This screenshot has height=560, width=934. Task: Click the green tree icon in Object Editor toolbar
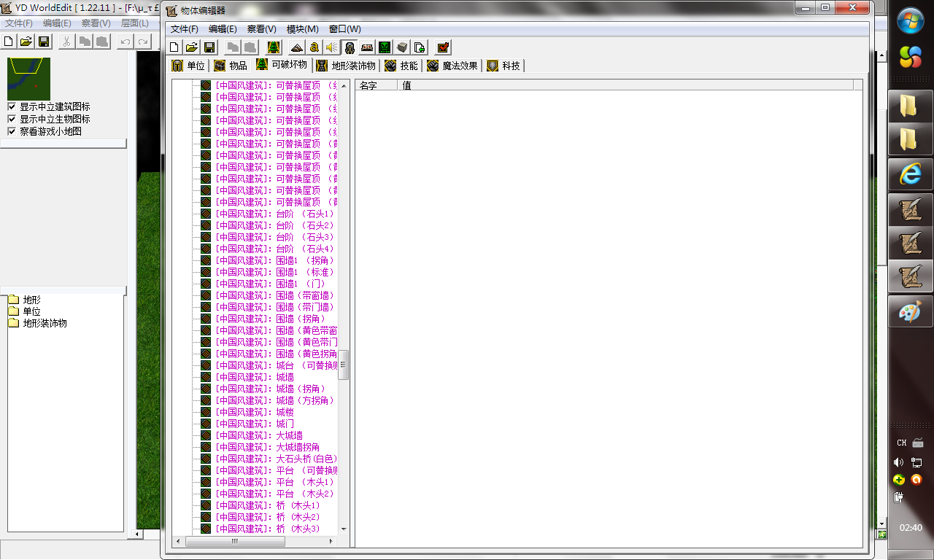[x=274, y=47]
